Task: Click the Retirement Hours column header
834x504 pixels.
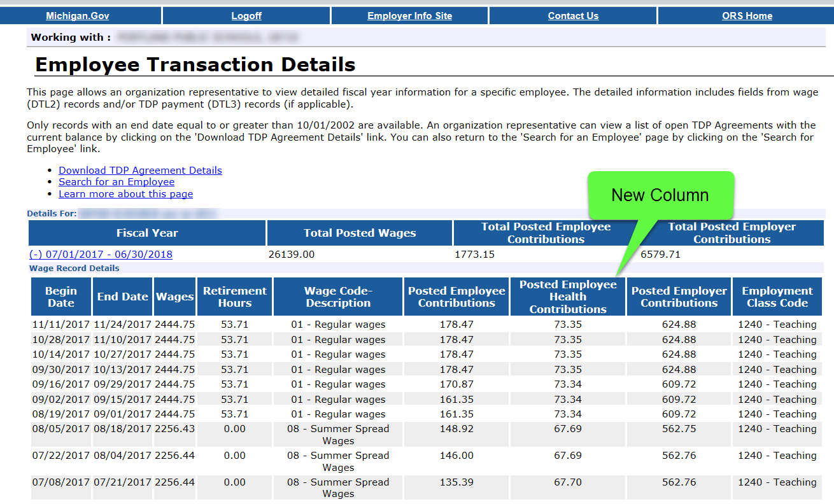Action: coord(234,297)
